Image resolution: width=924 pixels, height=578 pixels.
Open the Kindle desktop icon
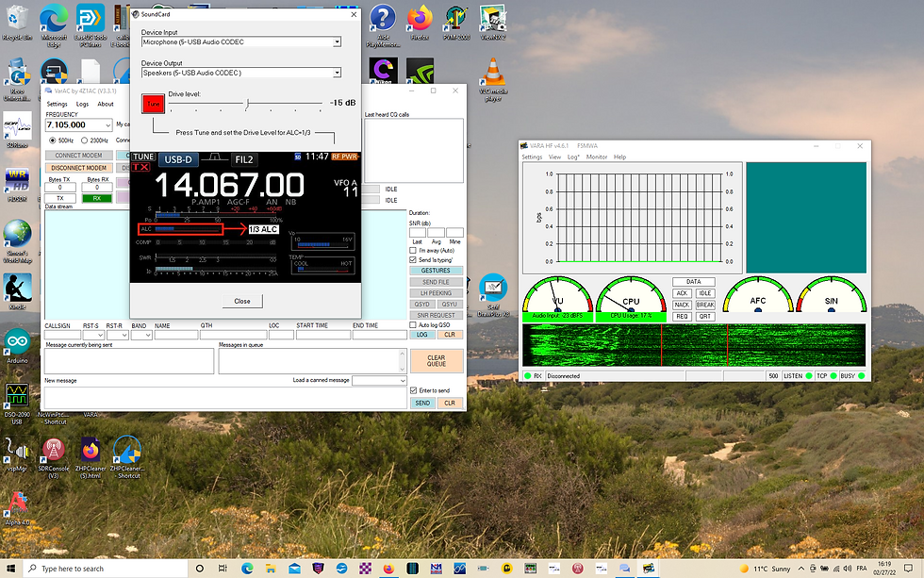(x=17, y=291)
